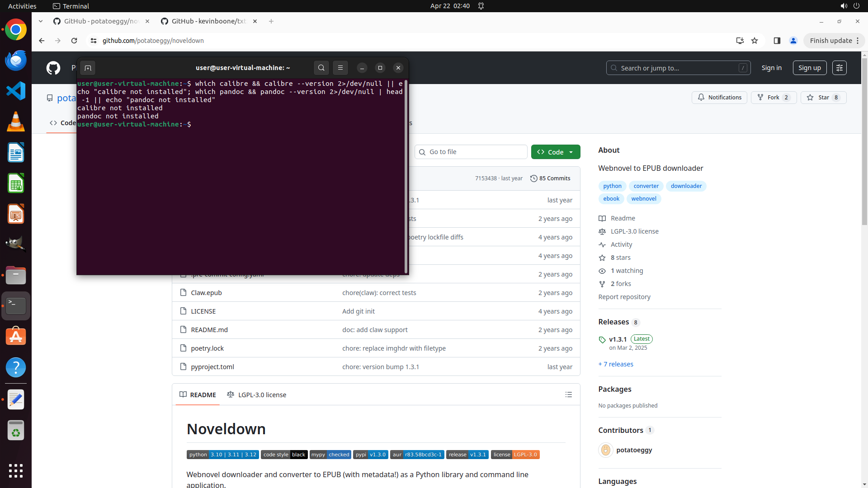Screen dimensions: 868x488
Task: Reload the current browser page
Action: (x=74, y=41)
